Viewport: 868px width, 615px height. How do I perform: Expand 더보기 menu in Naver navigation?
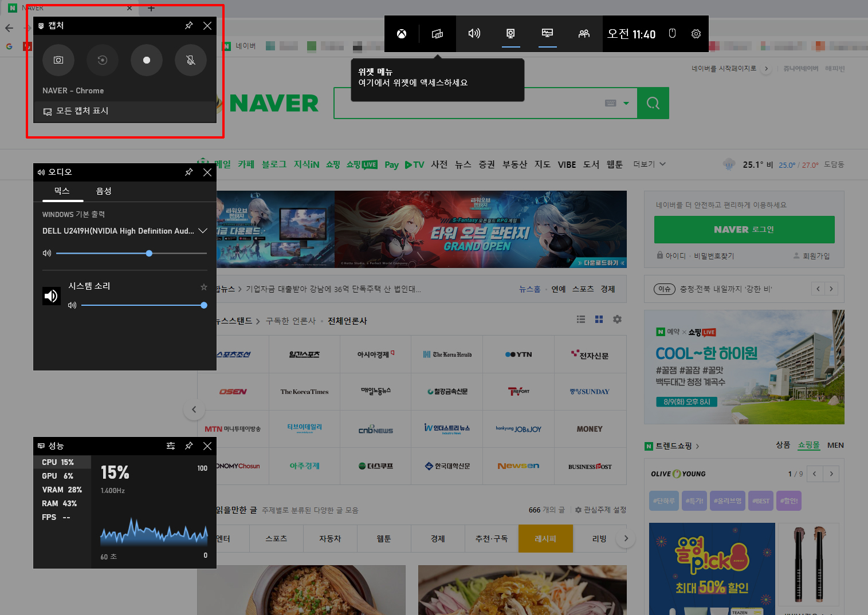coord(650,164)
